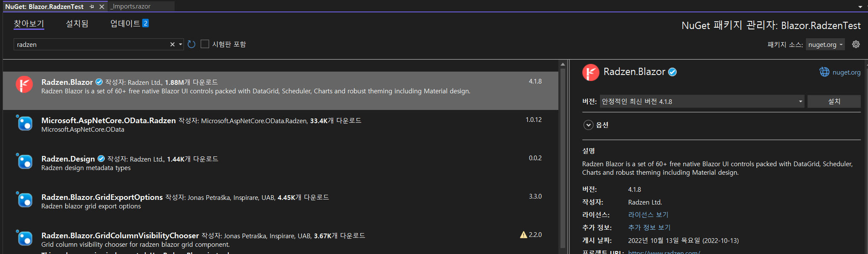Open the nuget.org link in details
The image size is (868, 254).
point(846,72)
